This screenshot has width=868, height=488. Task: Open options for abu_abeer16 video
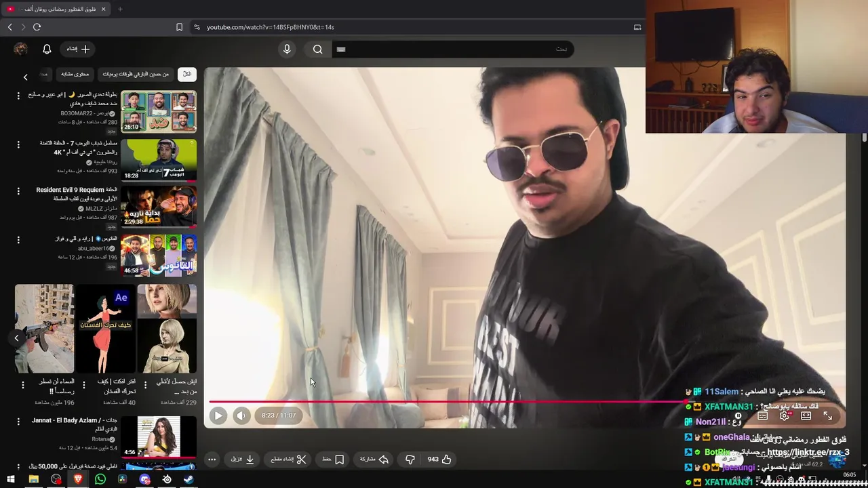click(18, 239)
